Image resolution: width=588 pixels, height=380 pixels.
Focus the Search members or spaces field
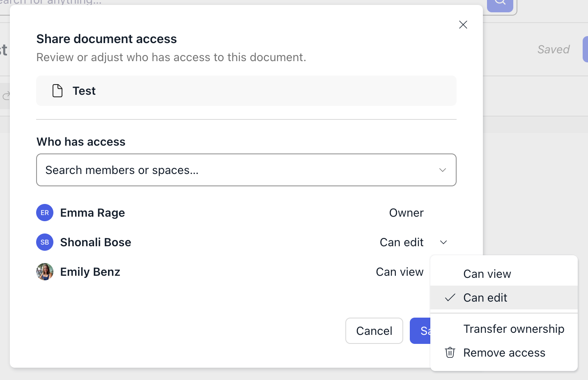[x=234, y=170]
